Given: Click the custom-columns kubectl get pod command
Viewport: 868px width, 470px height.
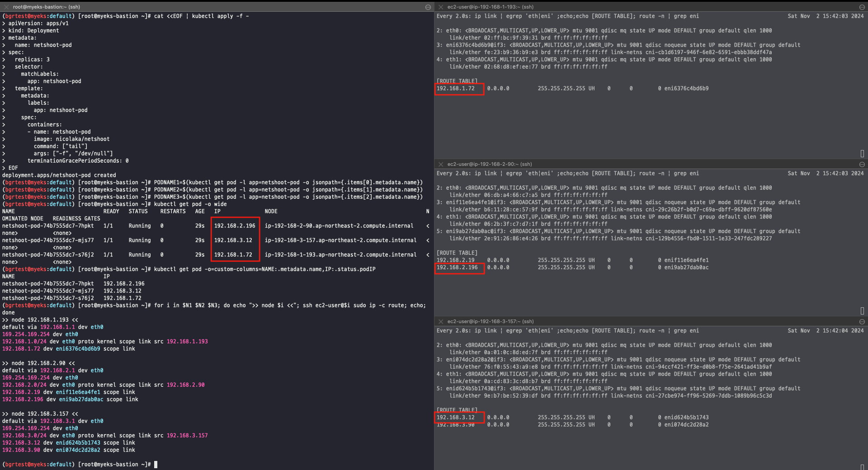Looking at the screenshot, I should click(x=264, y=269).
